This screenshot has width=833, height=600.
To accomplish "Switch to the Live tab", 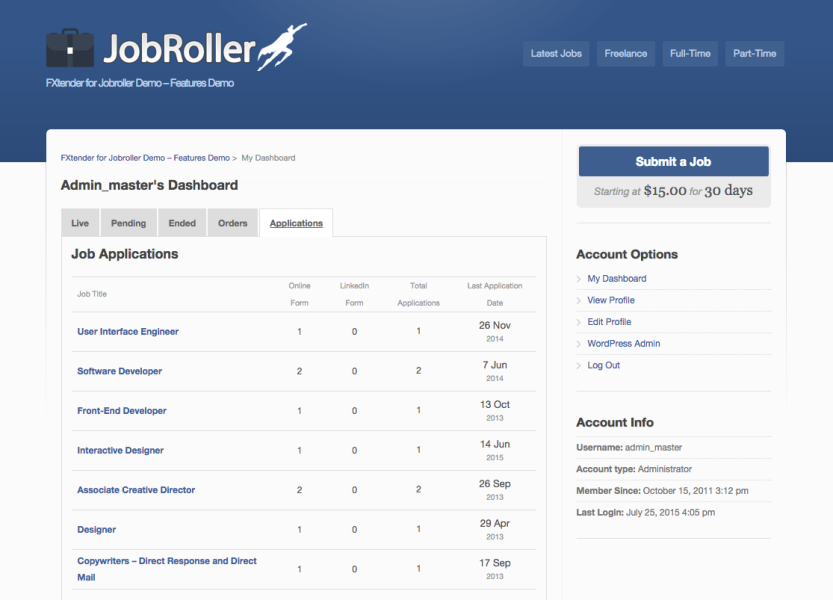I will (x=80, y=222).
